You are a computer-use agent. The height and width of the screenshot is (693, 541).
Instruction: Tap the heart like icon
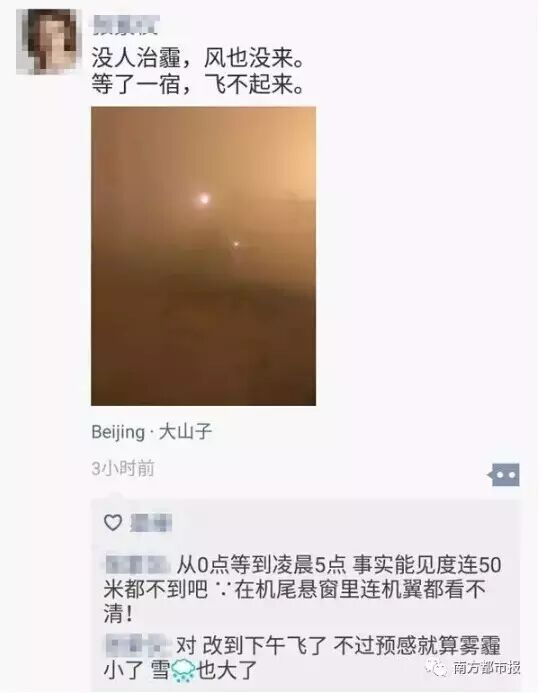coord(113,523)
